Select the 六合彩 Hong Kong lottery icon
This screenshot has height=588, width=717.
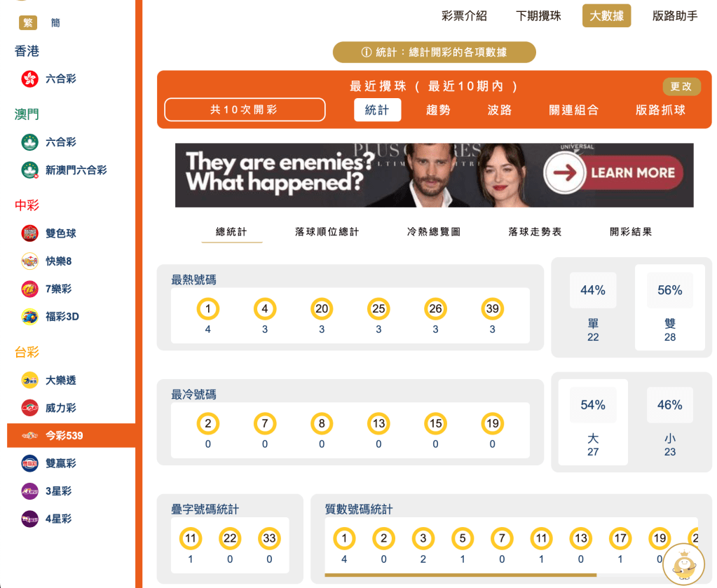[x=29, y=79]
